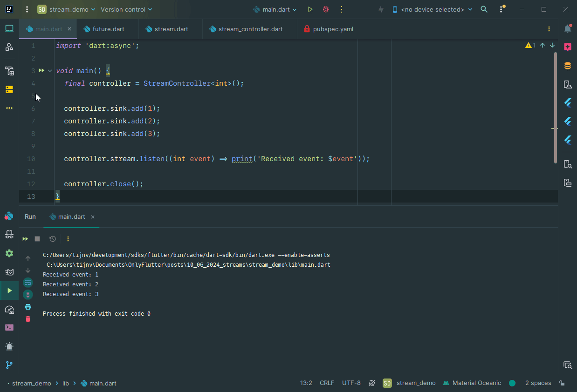
Task: Open the Database panel on the right sidebar
Action: pyautogui.click(x=567, y=65)
